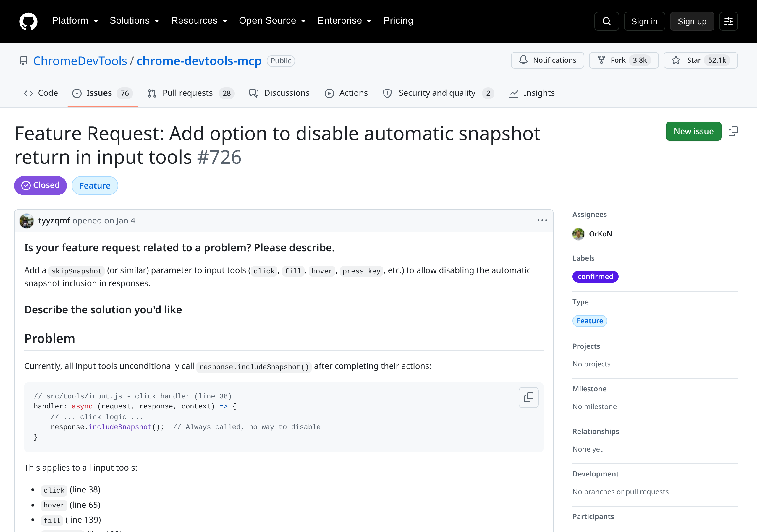Switch to the Insights tab
757x532 pixels.
pyautogui.click(x=531, y=93)
